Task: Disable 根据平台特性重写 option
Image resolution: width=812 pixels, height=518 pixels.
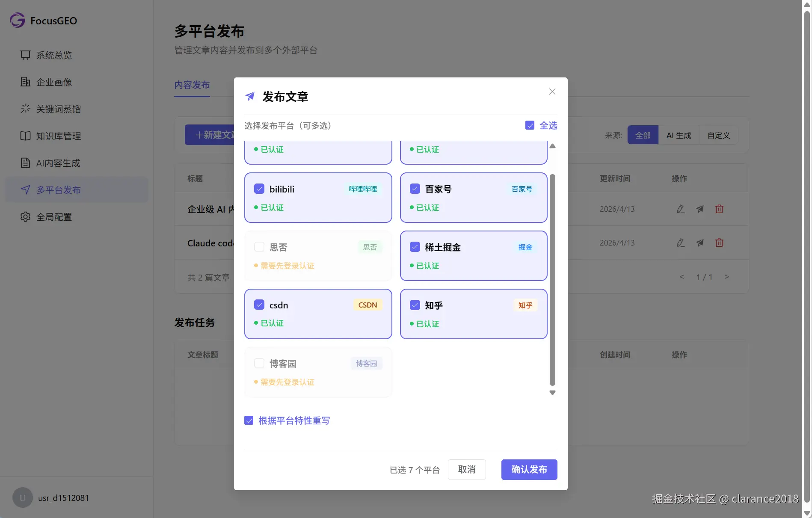Action: point(249,420)
